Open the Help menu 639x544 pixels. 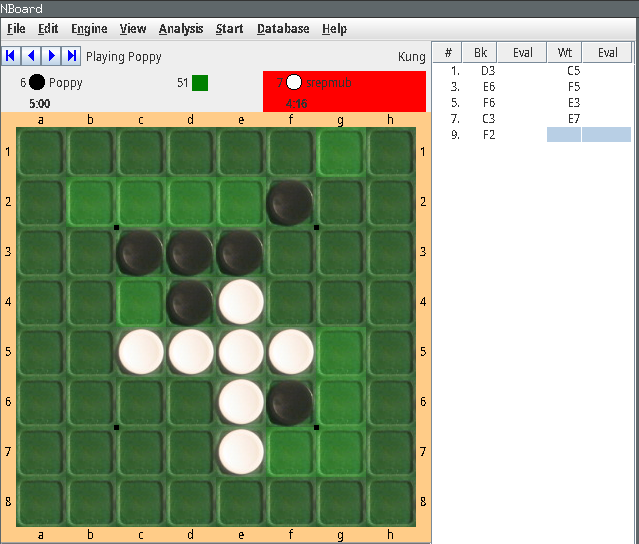[335, 29]
